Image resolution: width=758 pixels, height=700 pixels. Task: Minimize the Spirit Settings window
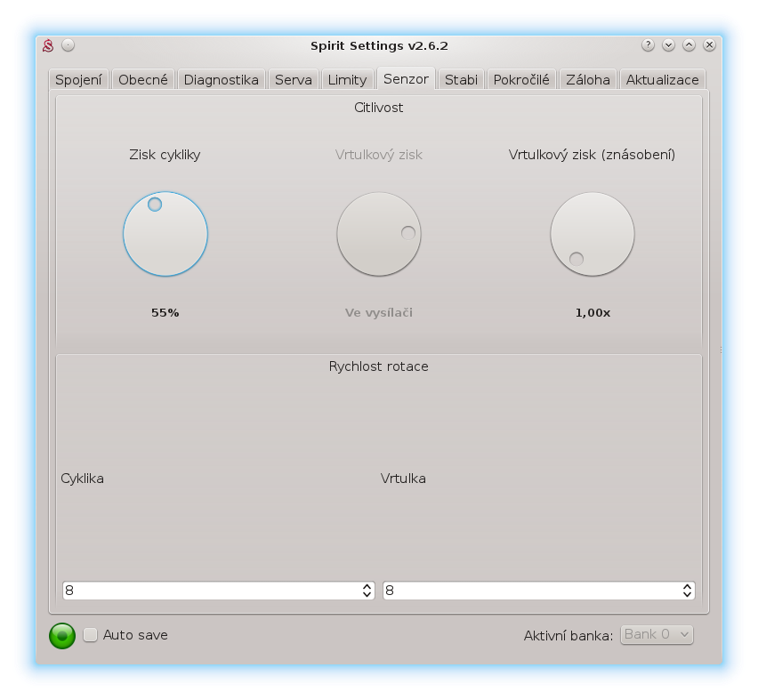click(x=668, y=44)
